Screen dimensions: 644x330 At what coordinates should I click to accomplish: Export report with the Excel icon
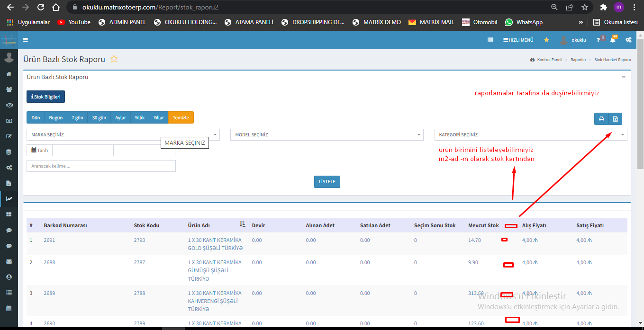click(615, 119)
